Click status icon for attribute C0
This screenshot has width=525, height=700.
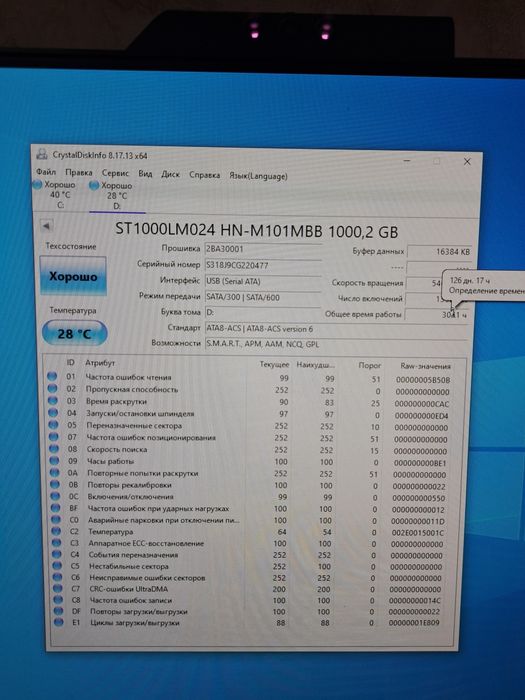pyautogui.click(x=56, y=519)
